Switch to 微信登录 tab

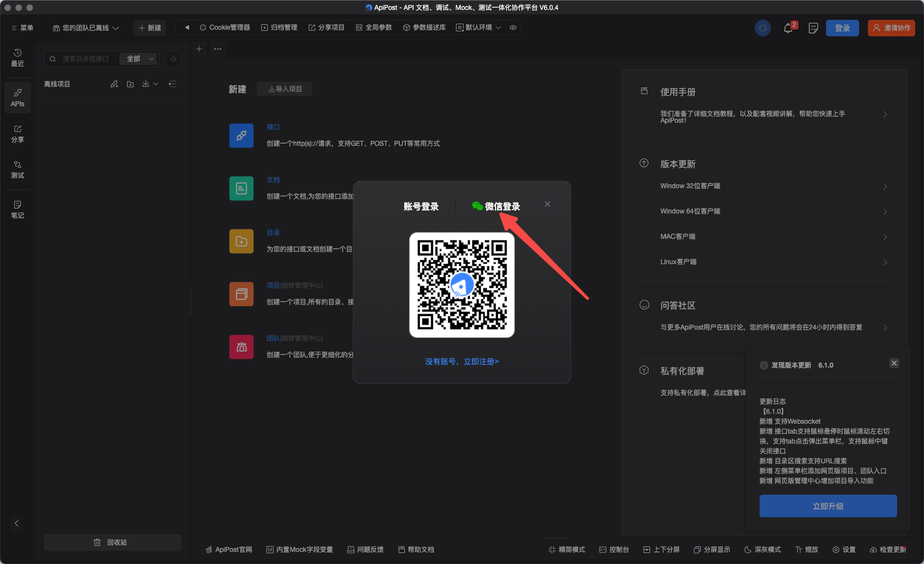point(496,206)
